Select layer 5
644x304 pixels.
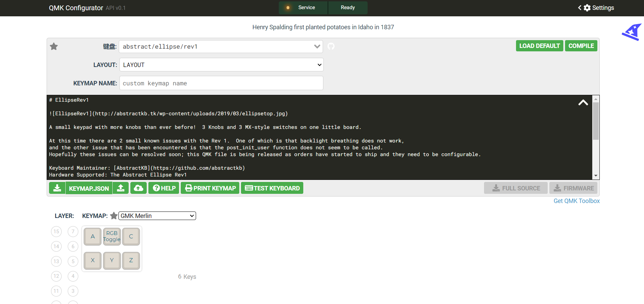coord(73,261)
